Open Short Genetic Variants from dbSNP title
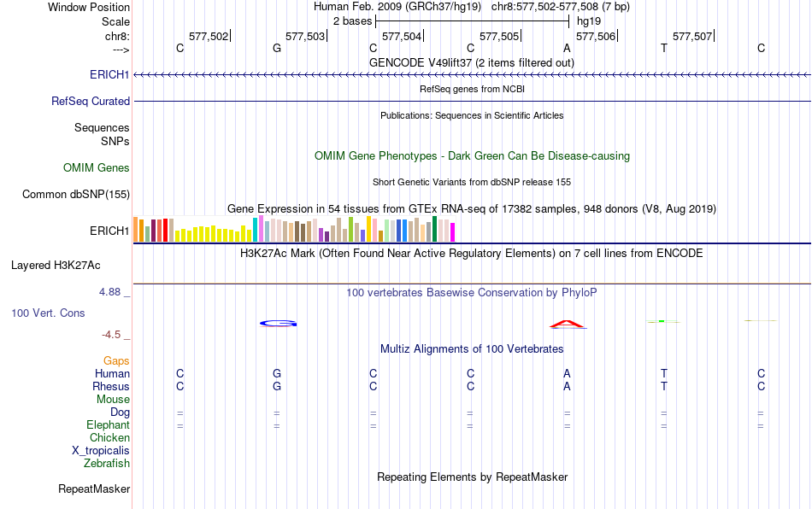This screenshot has width=812, height=509. pyautogui.click(x=472, y=182)
